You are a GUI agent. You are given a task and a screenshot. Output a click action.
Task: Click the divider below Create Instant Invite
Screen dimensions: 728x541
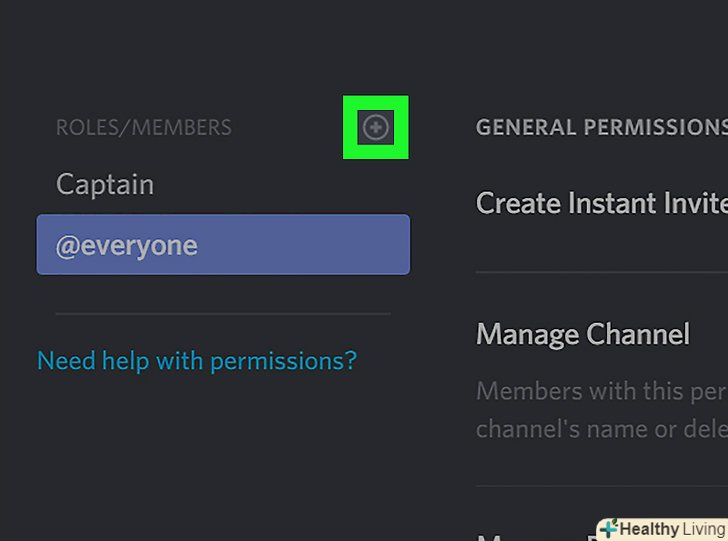point(601,271)
